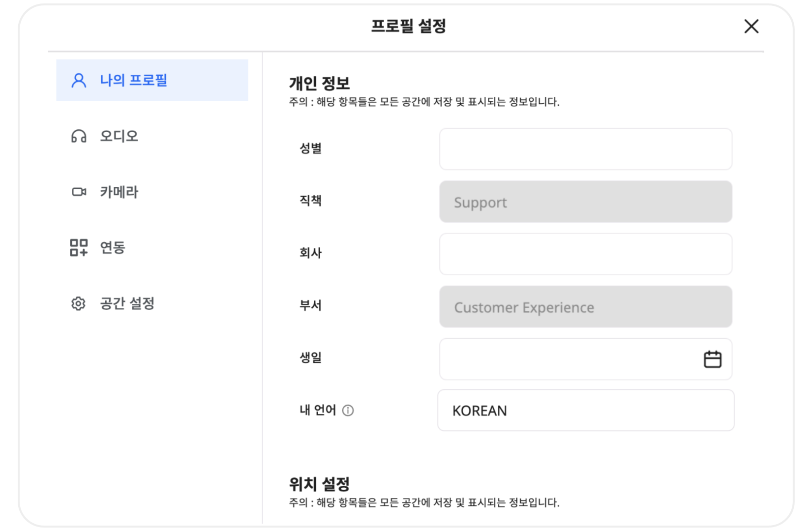Click the 위치 설정 heading
Image resolution: width=812 pixels, height=531 pixels.
click(319, 484)
